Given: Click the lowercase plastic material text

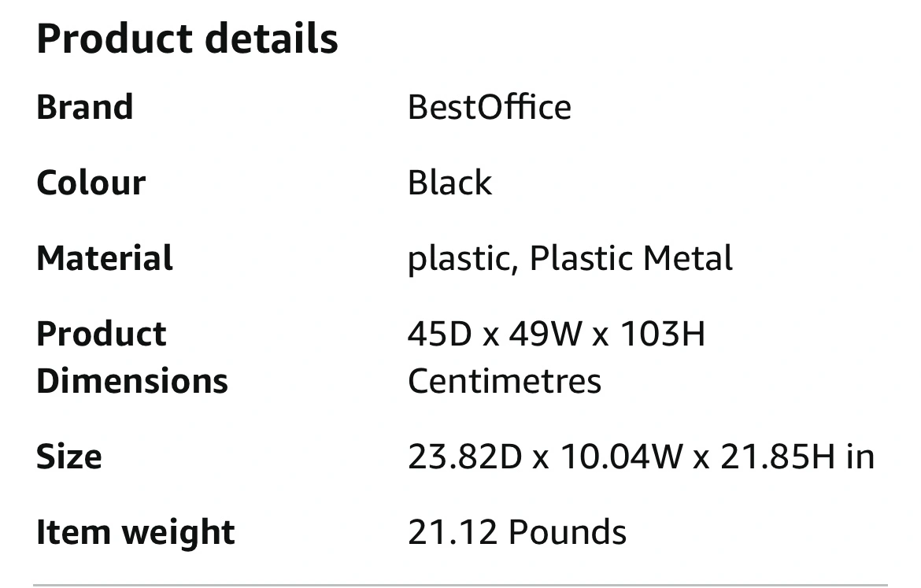Looking at the screenshot, I should 461,260.
